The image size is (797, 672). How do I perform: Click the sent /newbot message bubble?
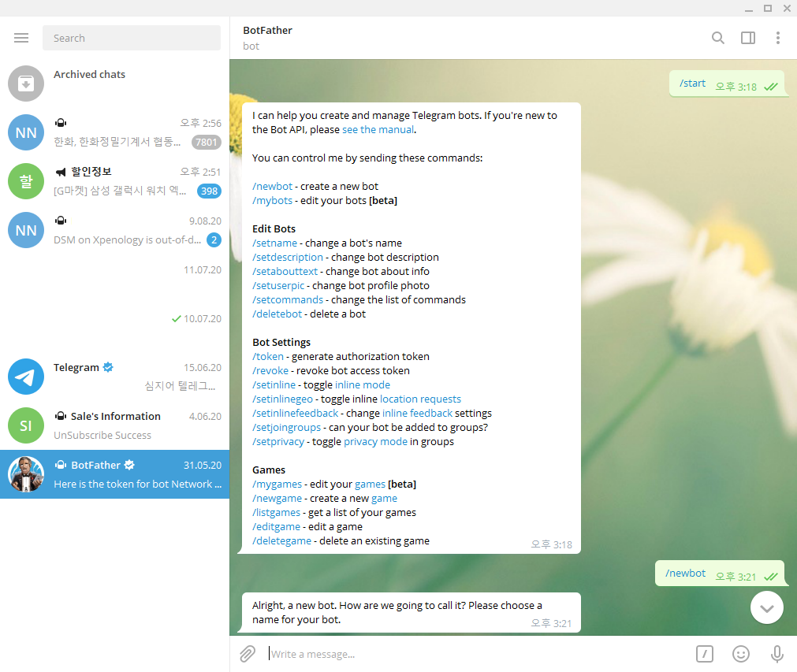(x=721, y=574)
